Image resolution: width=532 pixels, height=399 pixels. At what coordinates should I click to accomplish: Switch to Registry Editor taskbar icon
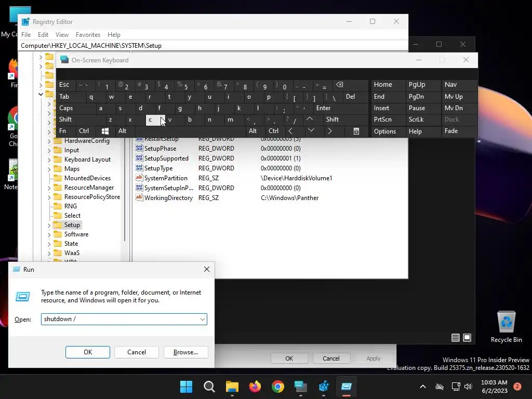(x=324, y=387)
